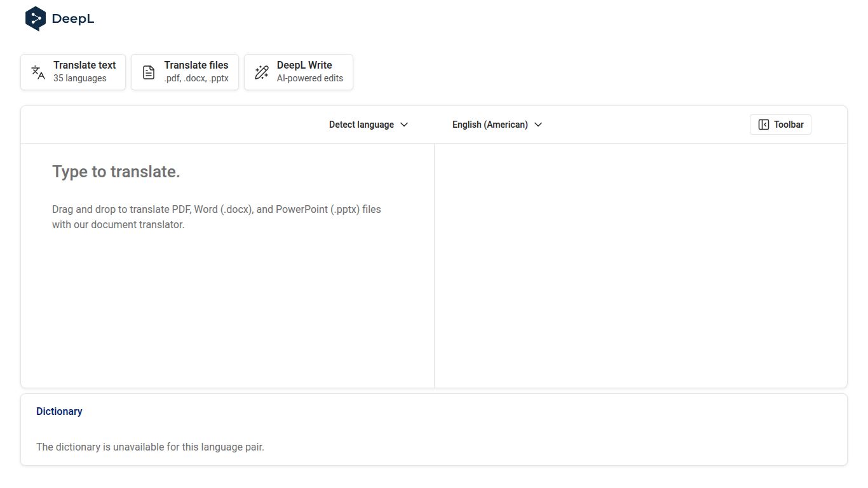Click the dictionary unavailable message

(150, 447)
